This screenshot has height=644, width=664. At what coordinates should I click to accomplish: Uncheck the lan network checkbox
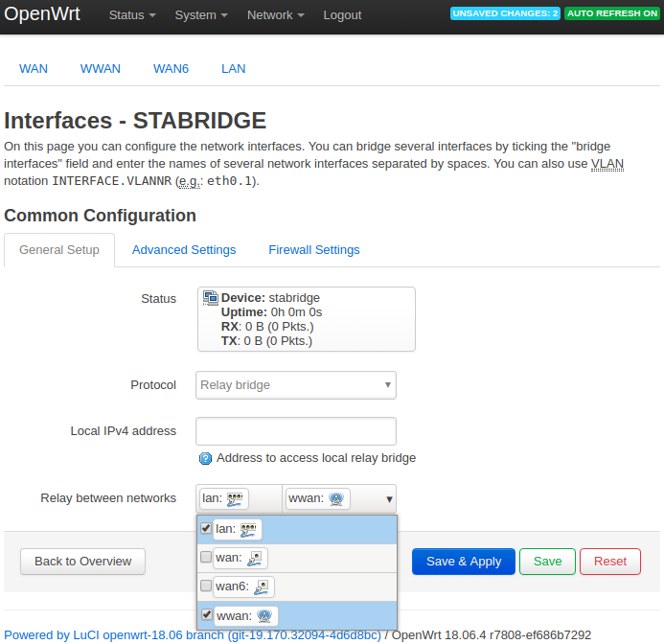(206, 528)
